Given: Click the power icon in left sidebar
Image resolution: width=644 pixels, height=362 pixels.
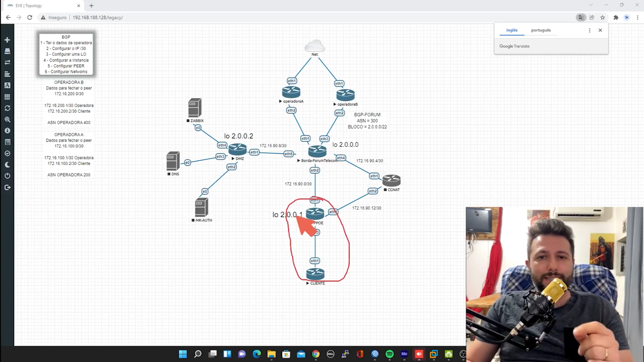Looking at the screenshot, I should pyautogui.click(x=7, y=176).
